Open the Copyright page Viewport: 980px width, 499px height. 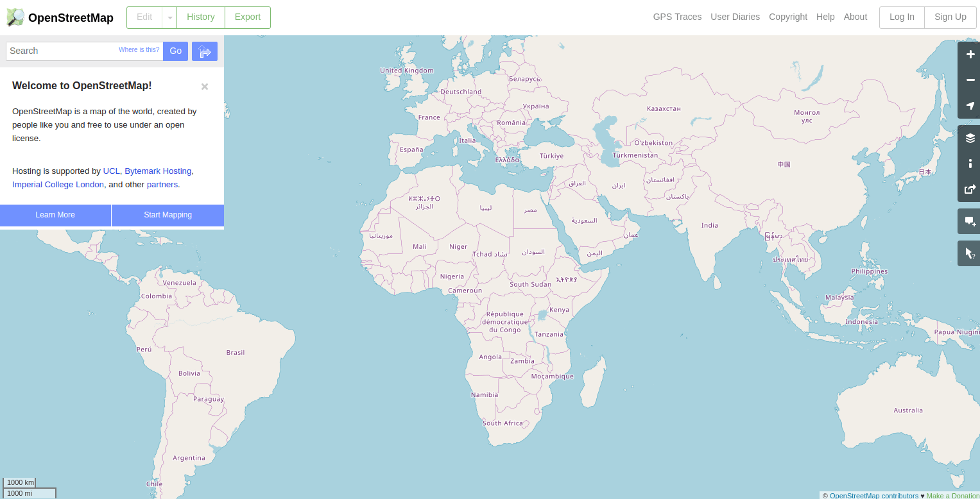pyautogui.click(x=788, y=17)
